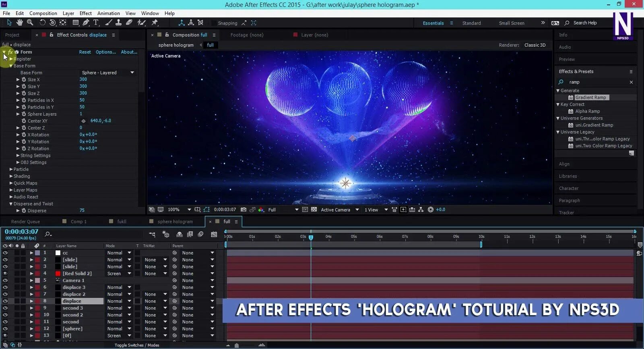Open blending mode dropdown for Red Solid 2

(x=119, y=274)
